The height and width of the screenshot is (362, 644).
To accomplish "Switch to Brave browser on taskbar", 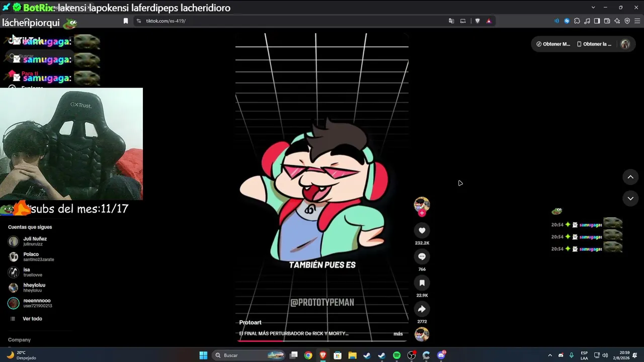I will [x=323, y=355].
